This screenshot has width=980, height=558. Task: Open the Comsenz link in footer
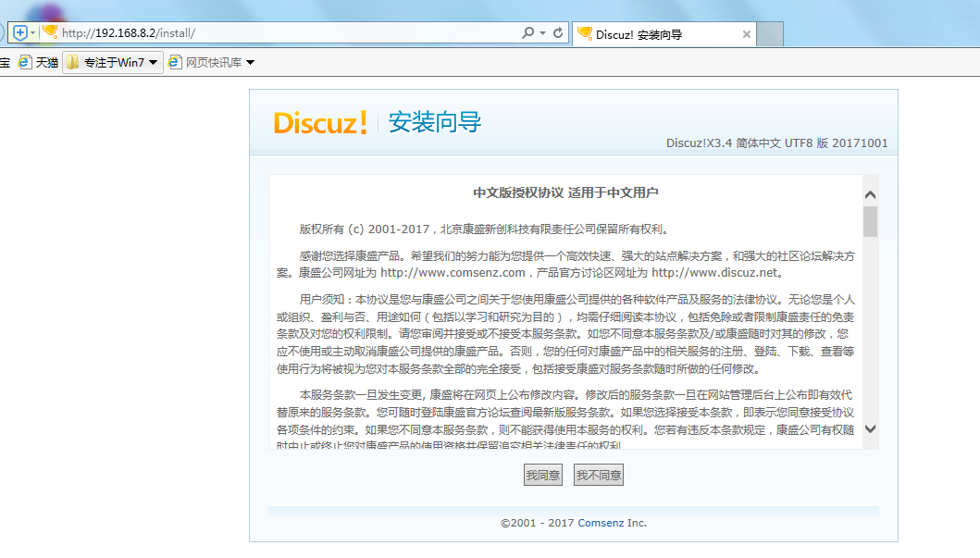(x=601, y=523)
